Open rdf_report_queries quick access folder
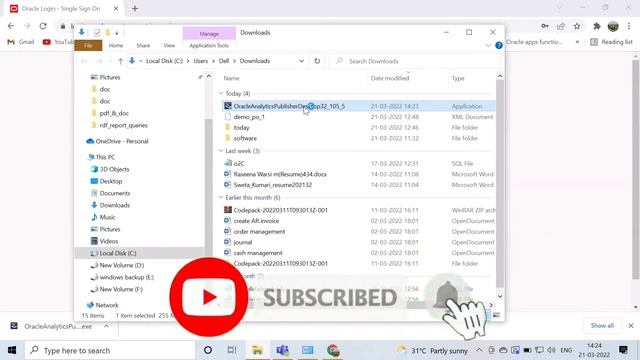Viewport: 640px width, 360px height. point(123,125)
